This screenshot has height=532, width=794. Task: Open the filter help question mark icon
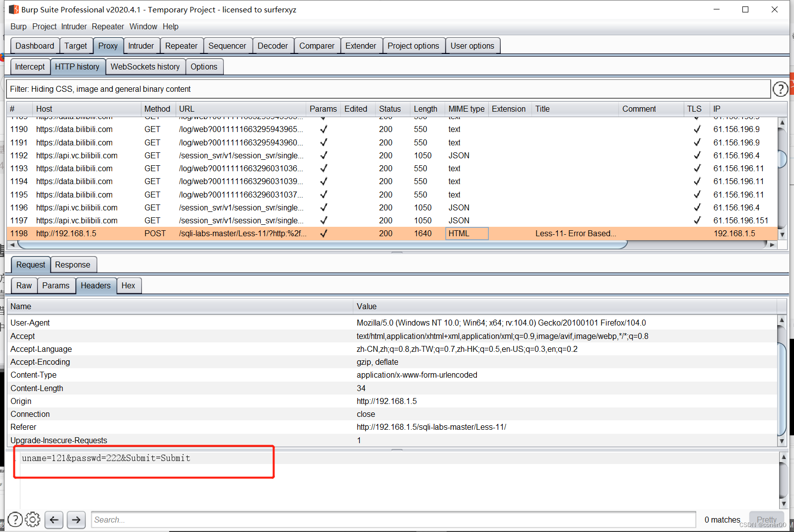coord(780,89)
